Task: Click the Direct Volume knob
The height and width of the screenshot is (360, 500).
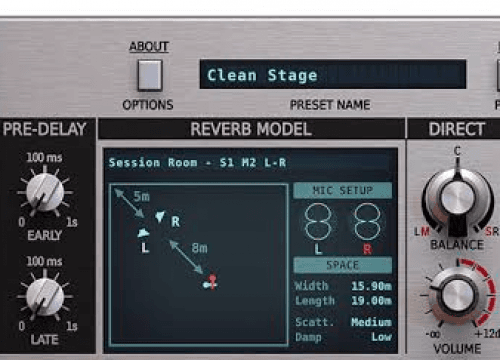Action: [457, 294]
